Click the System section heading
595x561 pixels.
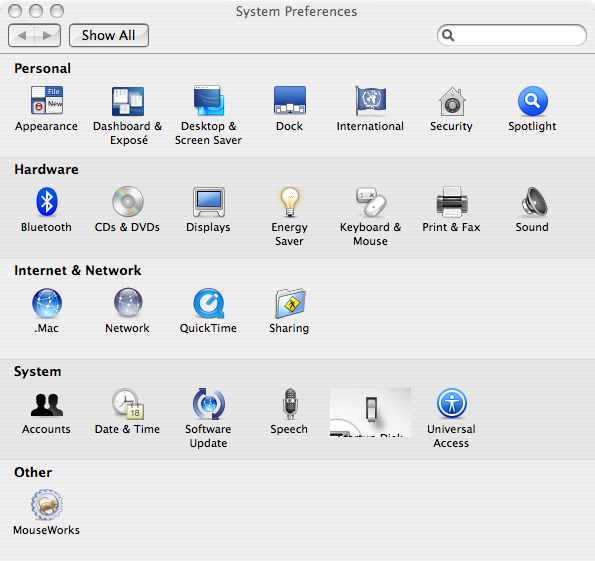38,371
